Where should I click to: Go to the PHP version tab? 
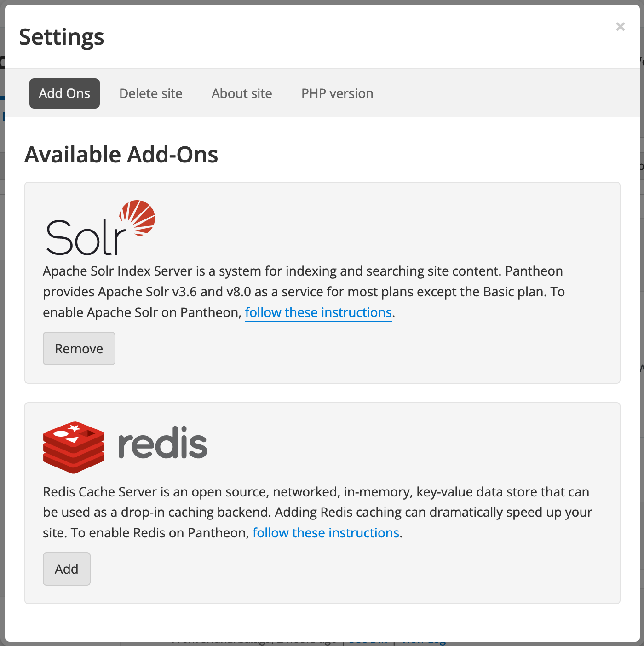[337, 93]
